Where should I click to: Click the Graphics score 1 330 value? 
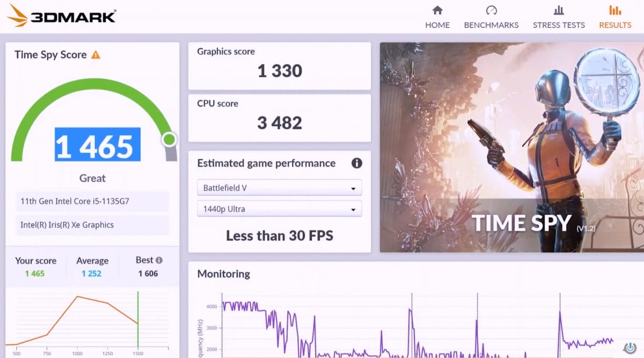click(280, 71)
